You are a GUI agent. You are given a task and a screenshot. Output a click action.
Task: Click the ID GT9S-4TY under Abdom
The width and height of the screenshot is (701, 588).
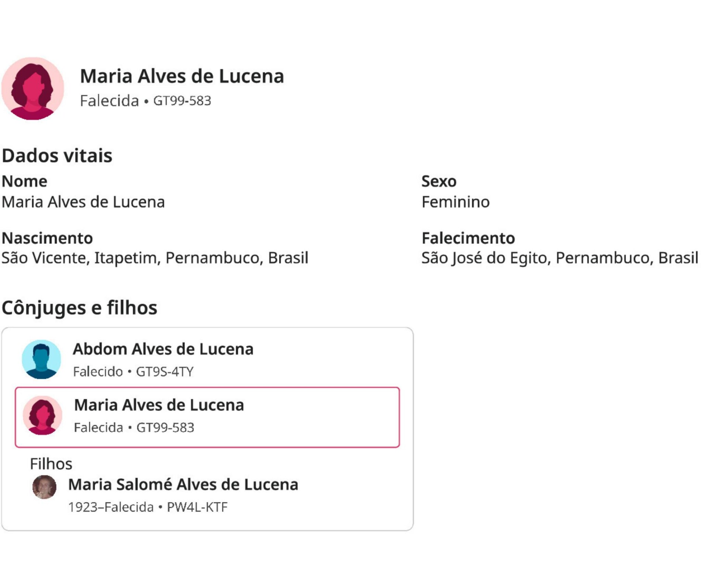click(x=165, y=372)
